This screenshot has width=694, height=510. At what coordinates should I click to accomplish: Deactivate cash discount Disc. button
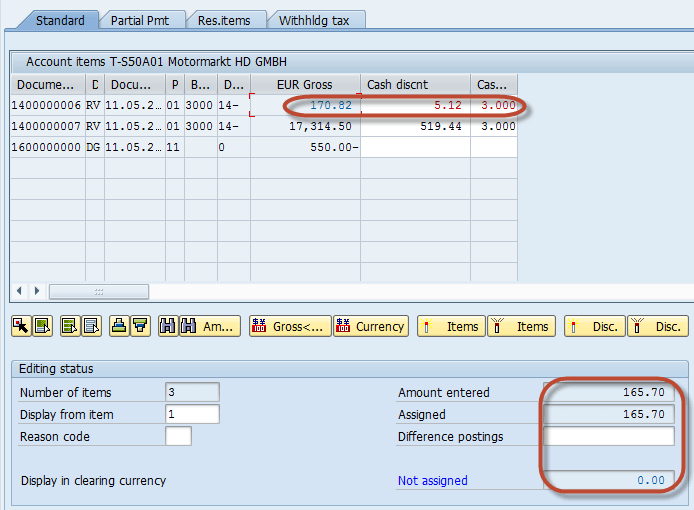point(657,326)
